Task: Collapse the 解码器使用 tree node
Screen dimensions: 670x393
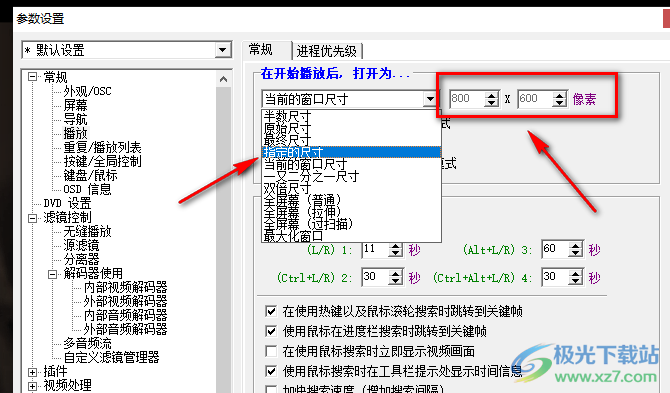Action: coord(52,274)
